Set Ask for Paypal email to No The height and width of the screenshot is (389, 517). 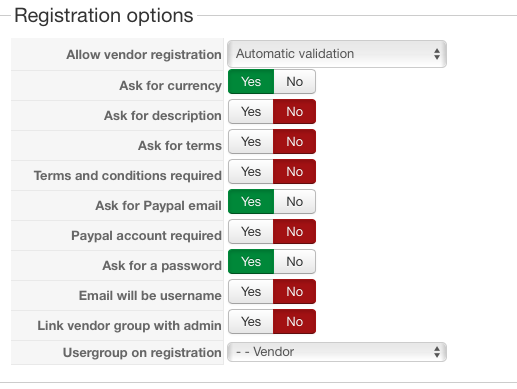click(295, 202)
